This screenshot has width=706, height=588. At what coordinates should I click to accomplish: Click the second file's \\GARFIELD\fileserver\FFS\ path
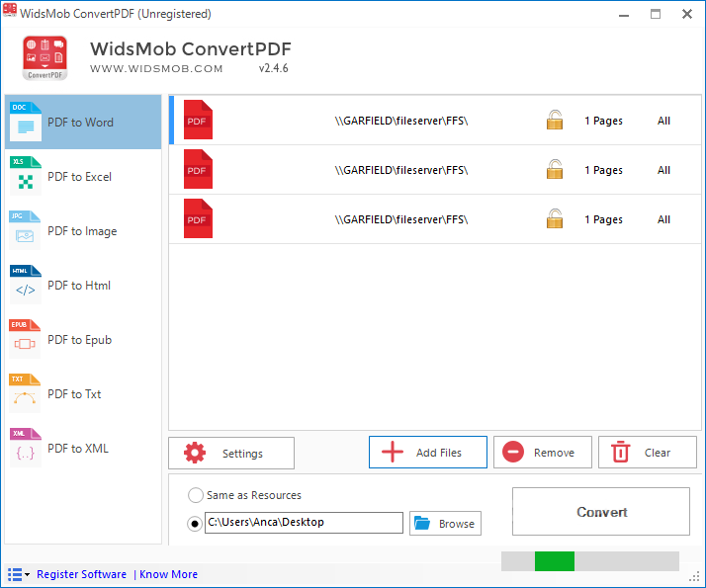(401, 170)
